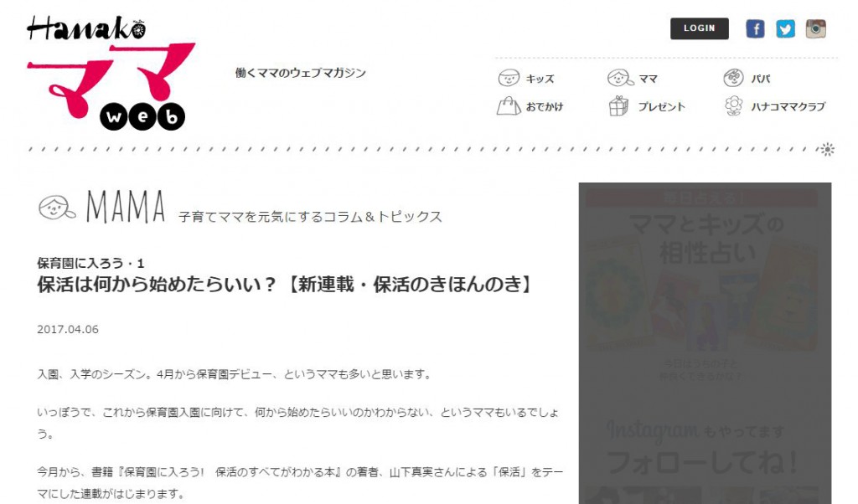Click the ママ face icon in navigation
This screenshot has height=504, width=858.
pos(621,78)
